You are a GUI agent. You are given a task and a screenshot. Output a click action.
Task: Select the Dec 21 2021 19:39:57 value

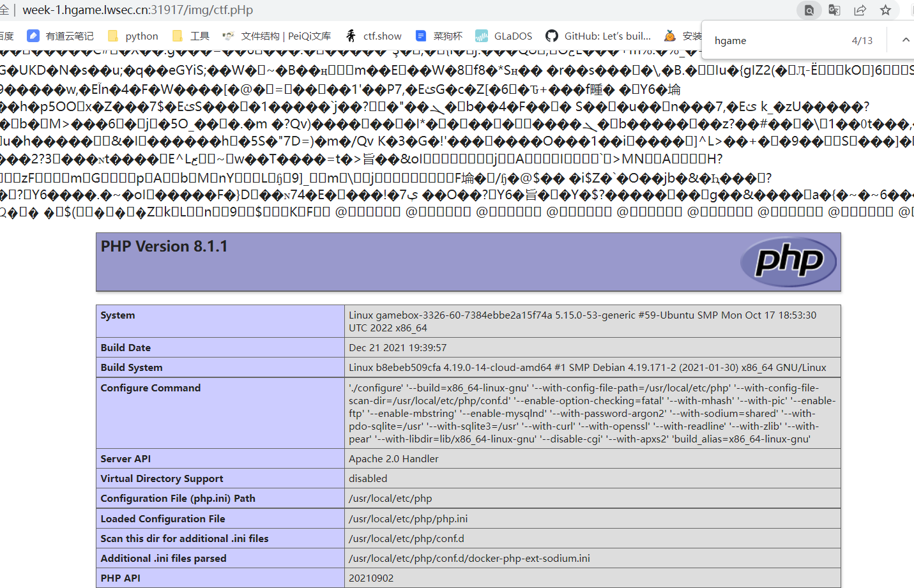397,348
